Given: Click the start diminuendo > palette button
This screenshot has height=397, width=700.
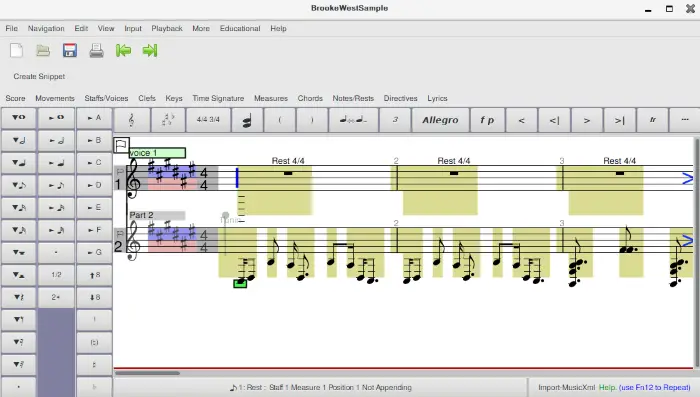Looking at the screenshot, I should pyautogui.click(x=587, y=120).
